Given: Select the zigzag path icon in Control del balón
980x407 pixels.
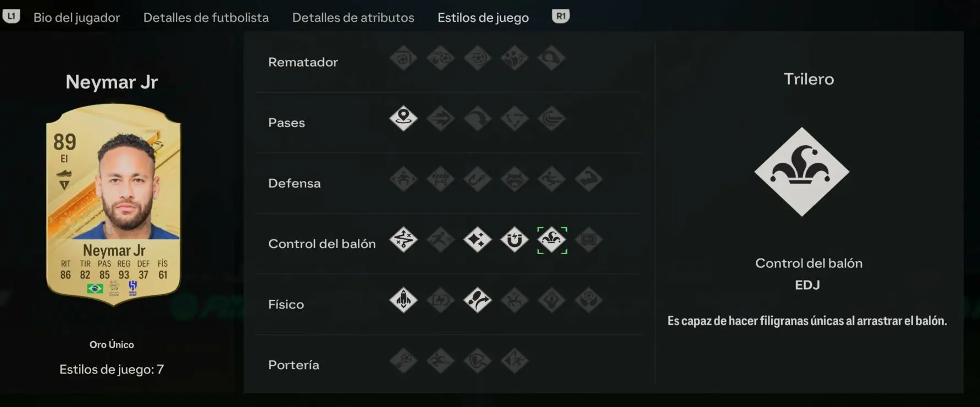Looking at the screenshot, I should [x=403, y=240].
